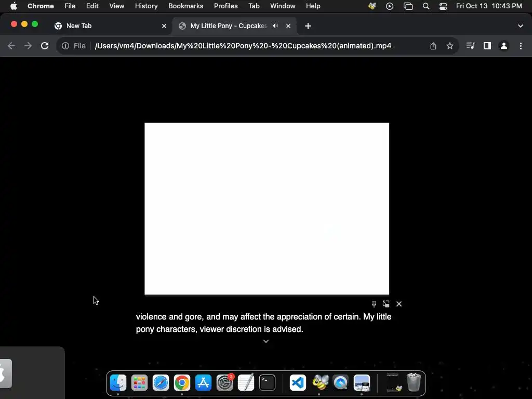The width and height of the screenshot is (532, 399).
Task: Open the Tab menu
Action: click(x=254, y=6)
